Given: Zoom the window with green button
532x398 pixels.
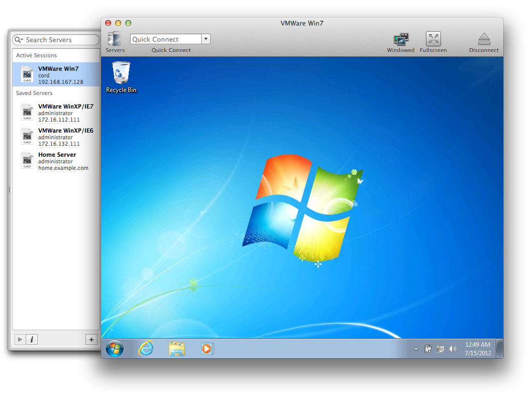Looking at the screenshot, I should tap(128, 23).
